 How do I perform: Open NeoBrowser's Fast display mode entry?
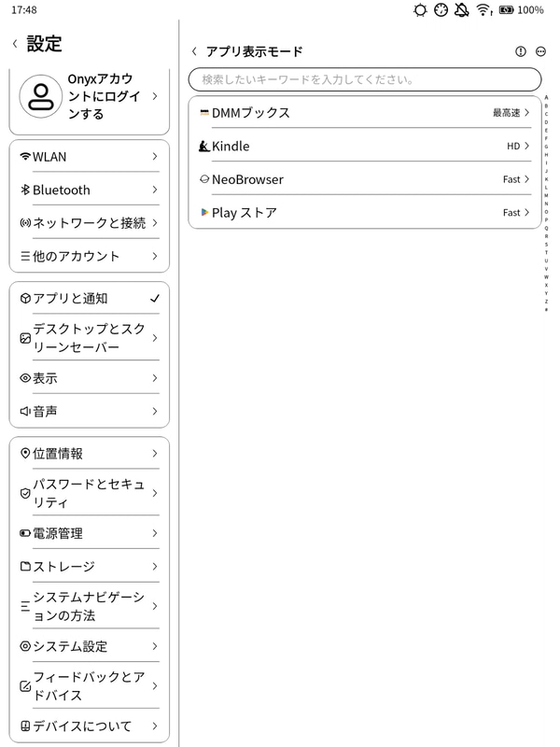[364, 179]
